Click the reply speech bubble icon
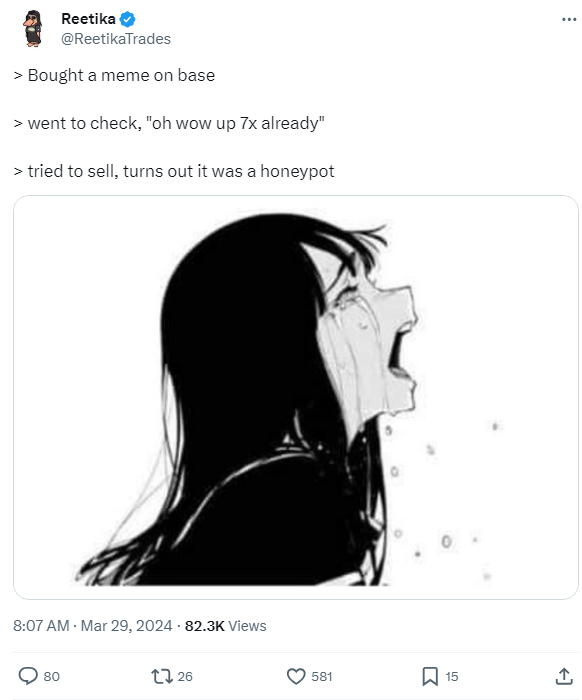 (28, 676)
